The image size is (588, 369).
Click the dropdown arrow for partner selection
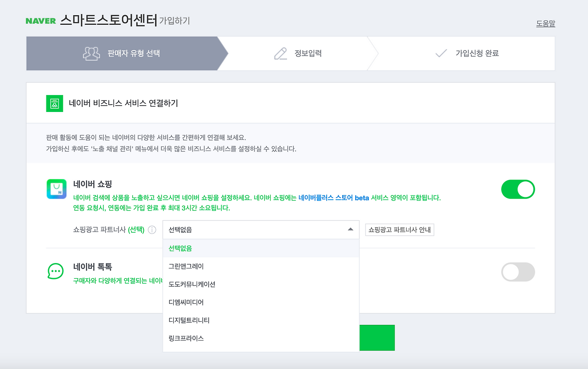tap(351, 229)
